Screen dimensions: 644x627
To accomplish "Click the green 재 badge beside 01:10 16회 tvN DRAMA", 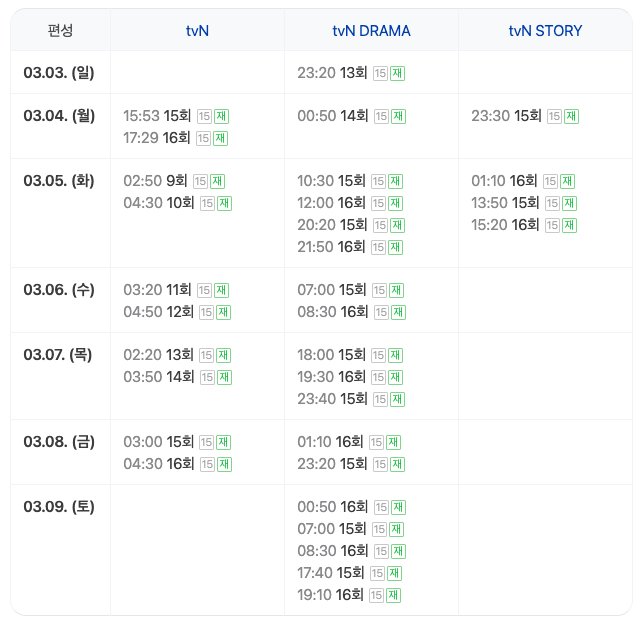I will [393, 443].
